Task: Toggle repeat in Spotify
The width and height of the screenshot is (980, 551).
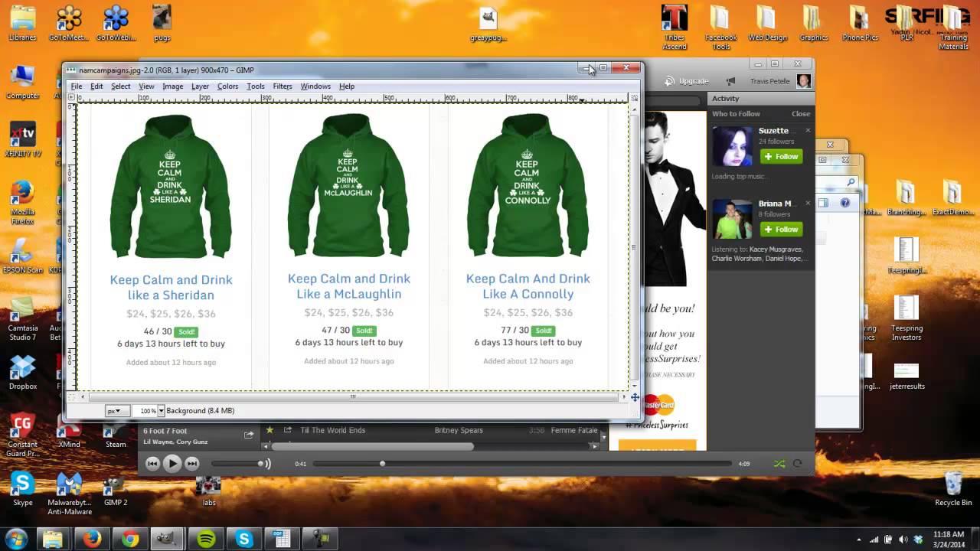Action: pos(797,464)
